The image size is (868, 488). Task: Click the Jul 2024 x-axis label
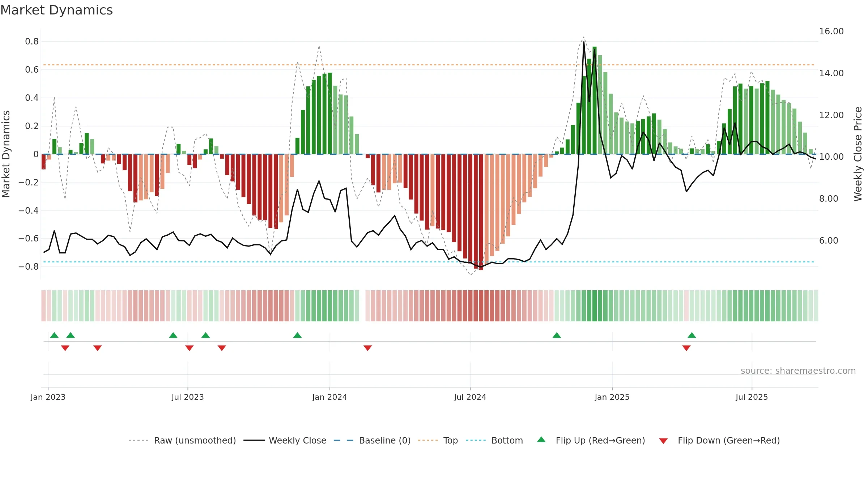(x=470, y=397)
